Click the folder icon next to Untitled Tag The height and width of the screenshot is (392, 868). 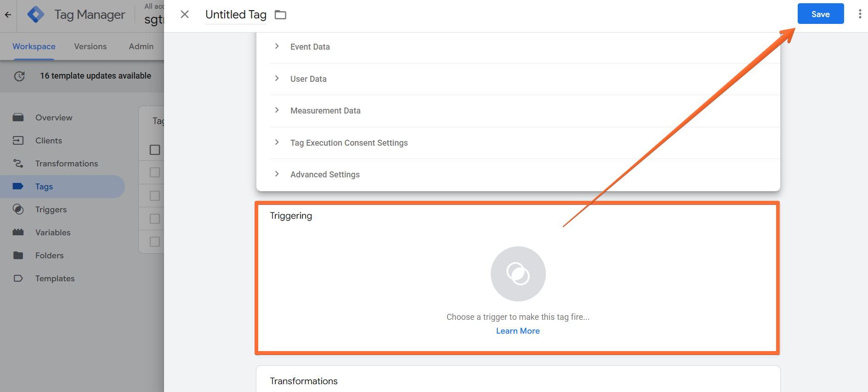pyautogui.click(x=280, y=15)
